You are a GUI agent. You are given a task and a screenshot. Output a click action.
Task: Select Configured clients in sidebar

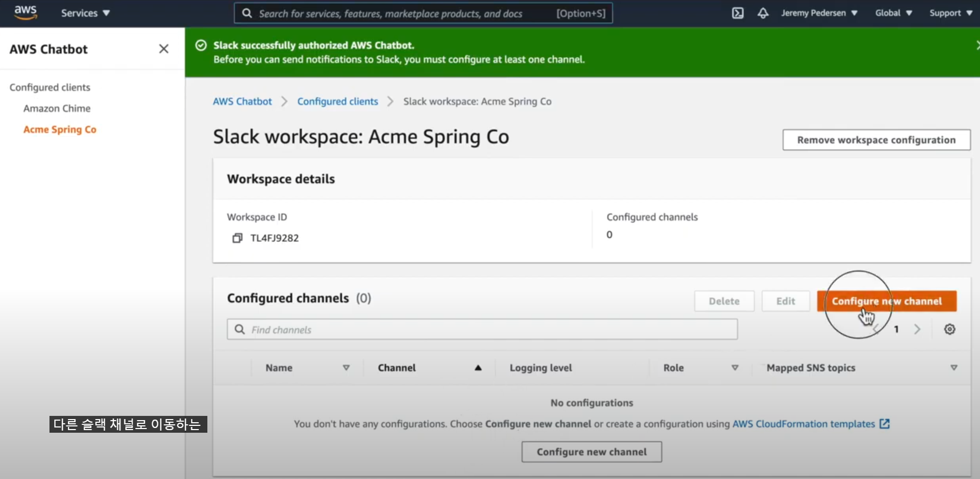pos(50,87)
